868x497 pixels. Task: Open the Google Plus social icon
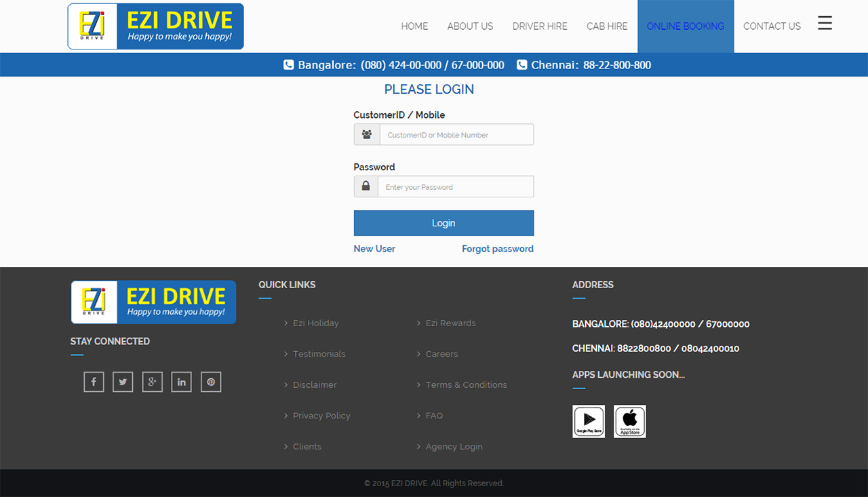click(153, 382)
